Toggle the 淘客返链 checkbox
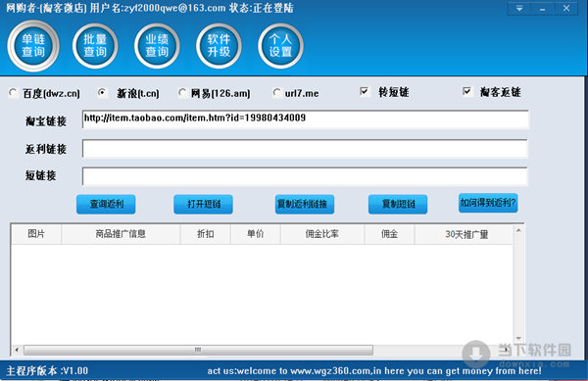The height and width of the screenshot is (381, 588). point(466,91)
